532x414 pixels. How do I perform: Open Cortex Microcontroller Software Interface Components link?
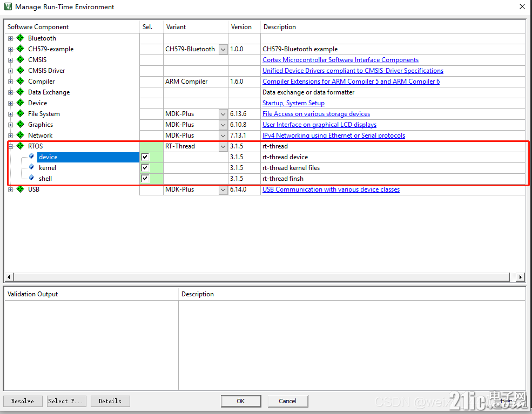[x=340, y=60]
